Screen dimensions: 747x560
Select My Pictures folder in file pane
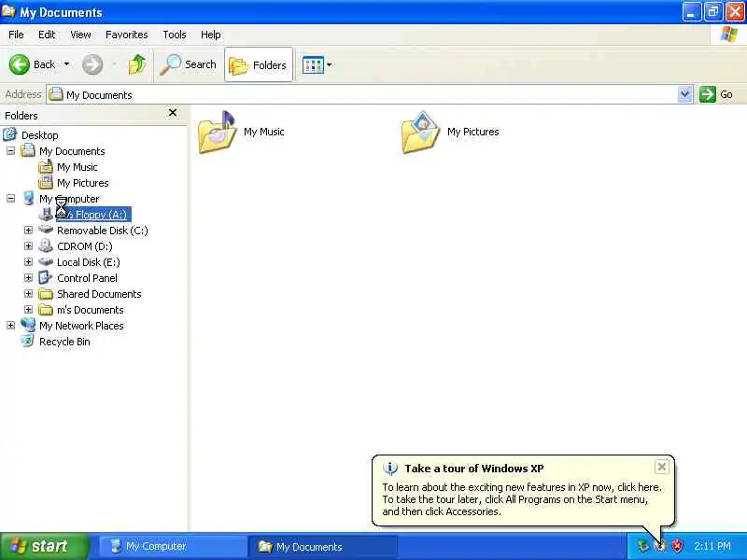(x=420, y=133)
